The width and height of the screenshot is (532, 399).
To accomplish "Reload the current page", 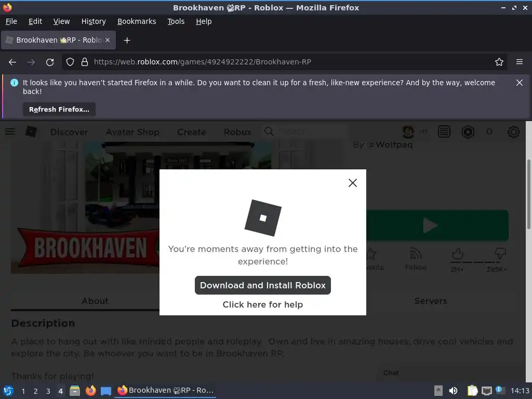I will tap(50, 62).
